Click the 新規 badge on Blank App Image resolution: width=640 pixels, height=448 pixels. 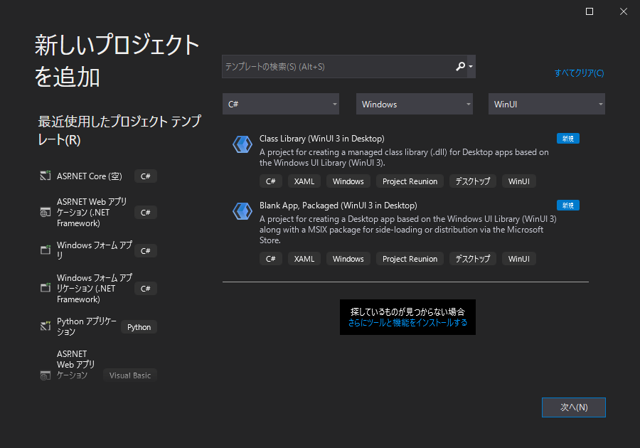tap(568, 205)
